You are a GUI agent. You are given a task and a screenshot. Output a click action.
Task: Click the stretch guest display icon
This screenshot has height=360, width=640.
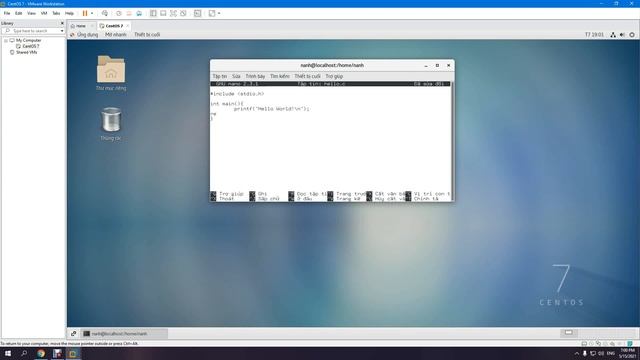click(212, 13)
